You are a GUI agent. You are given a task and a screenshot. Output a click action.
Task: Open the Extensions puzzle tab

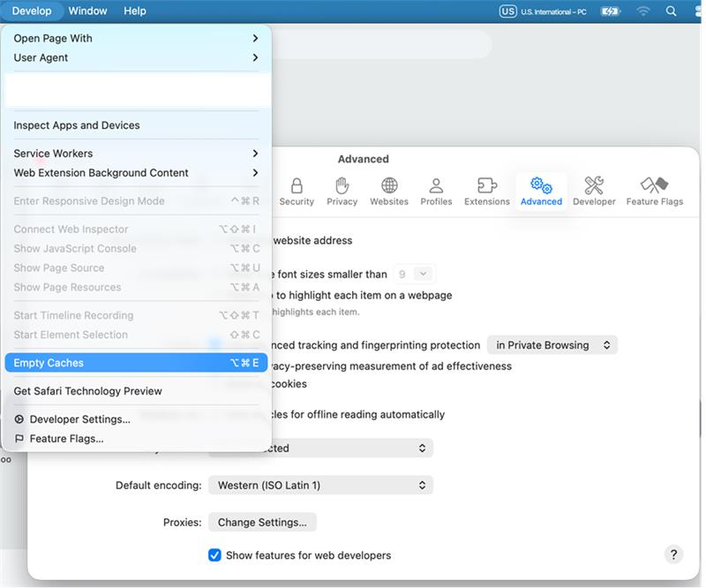[487, 192]
